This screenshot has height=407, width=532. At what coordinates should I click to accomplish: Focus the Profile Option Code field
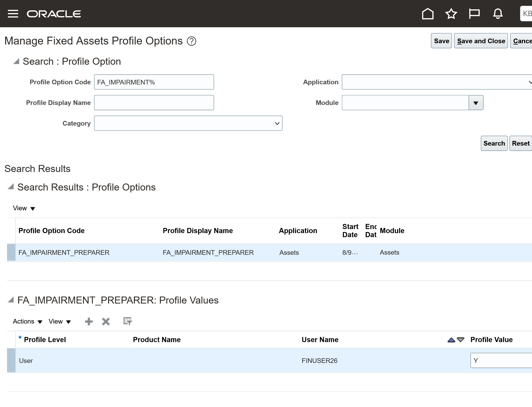click(154, 82)
